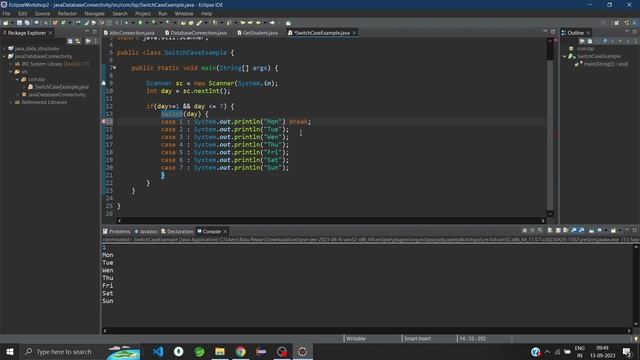Click the editor horizontal scrollbar
Screen dimensions: 640x360
pos(331,220)
